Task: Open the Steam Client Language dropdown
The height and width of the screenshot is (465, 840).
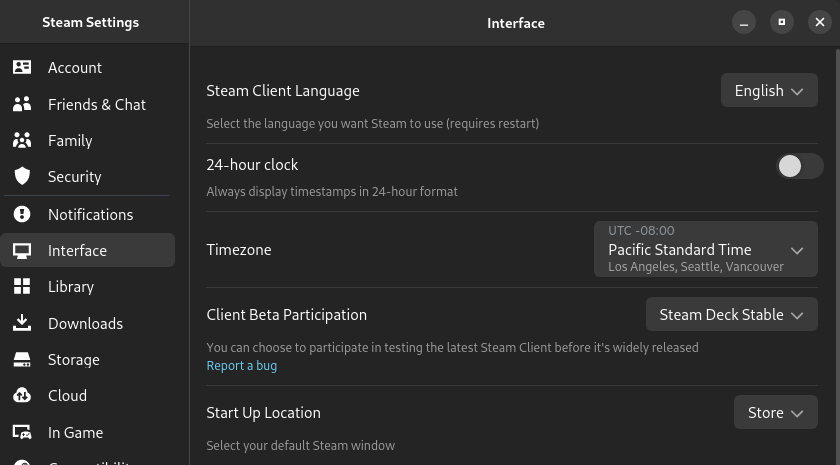Action: (x=769, y=91)
